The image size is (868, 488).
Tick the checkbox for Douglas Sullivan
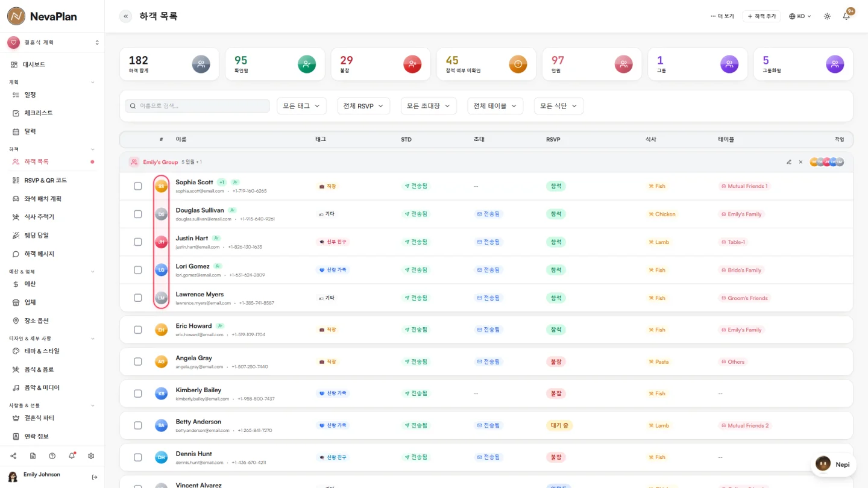[138, 214]
